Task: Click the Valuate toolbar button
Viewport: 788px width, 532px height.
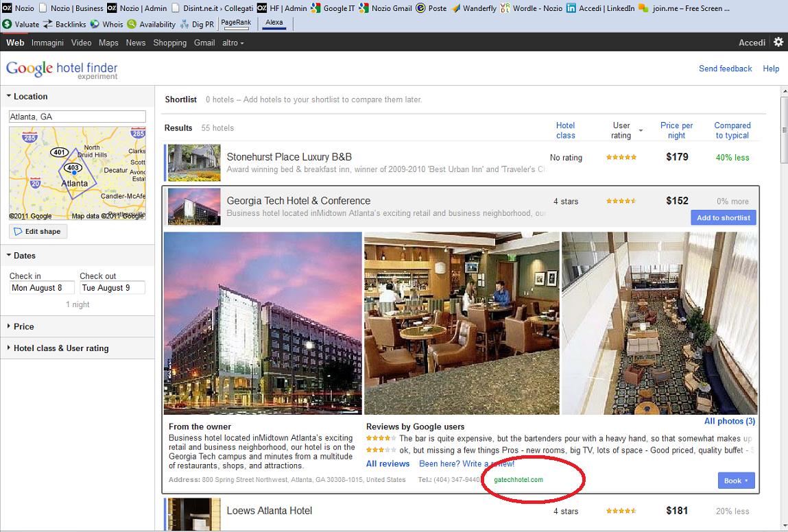Action: (21, 24)
